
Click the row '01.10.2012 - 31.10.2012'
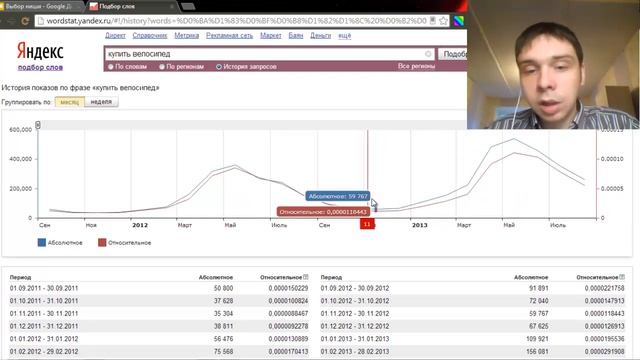473,301
